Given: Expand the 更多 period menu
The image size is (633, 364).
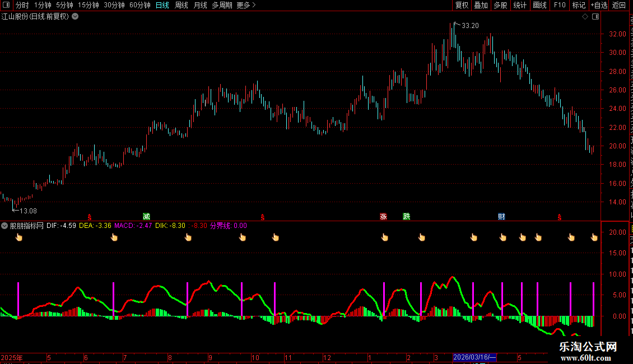Looking at the screenshot, I should 246,5.
